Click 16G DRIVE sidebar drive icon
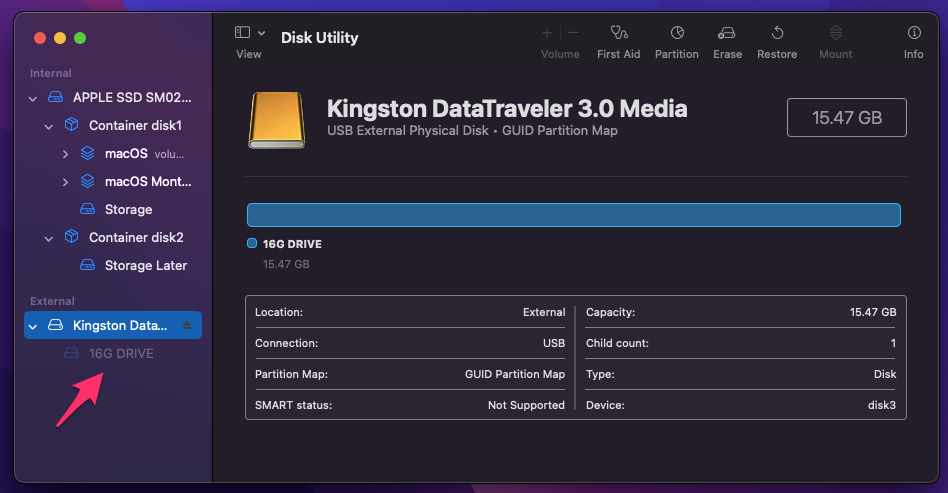948x493 pixels. (71, 353)
